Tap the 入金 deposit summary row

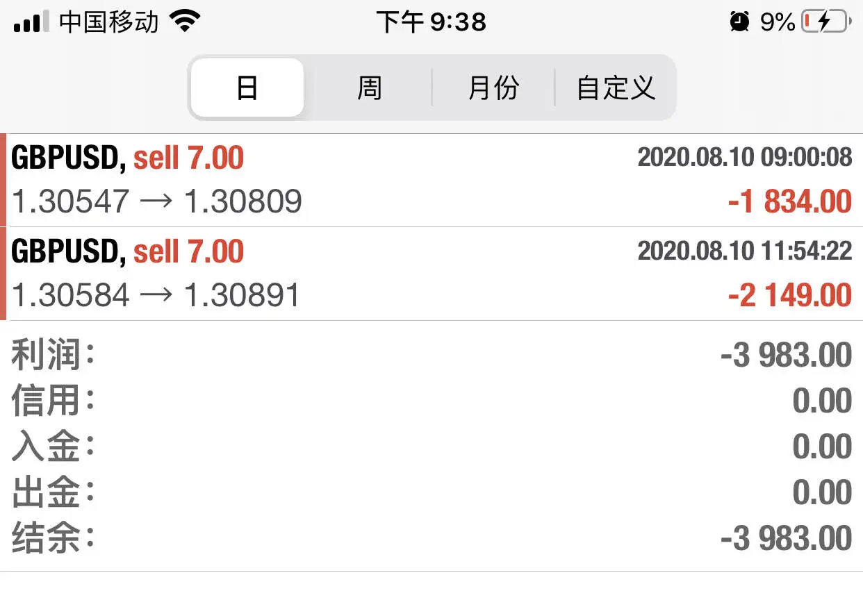click(x=431, y=447)
